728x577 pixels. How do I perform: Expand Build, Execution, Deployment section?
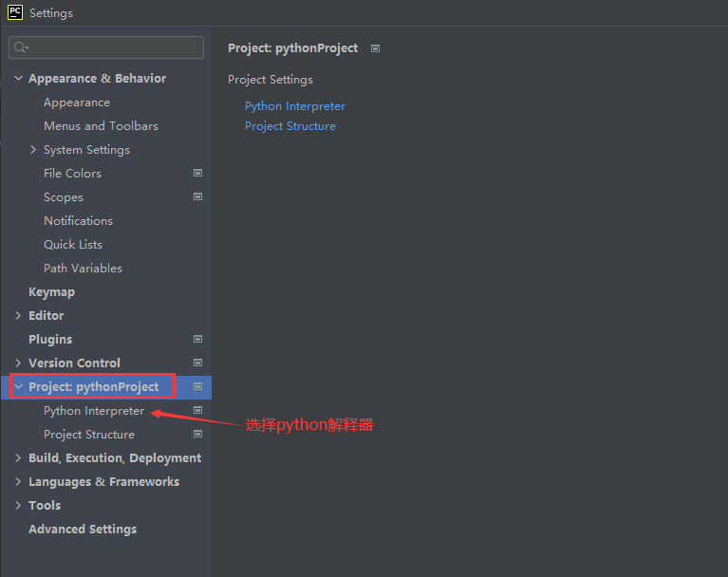(18, 458)
